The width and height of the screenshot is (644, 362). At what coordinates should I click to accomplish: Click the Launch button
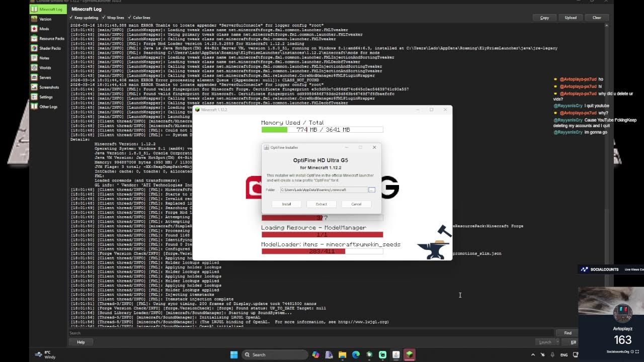tap(545, 342)
